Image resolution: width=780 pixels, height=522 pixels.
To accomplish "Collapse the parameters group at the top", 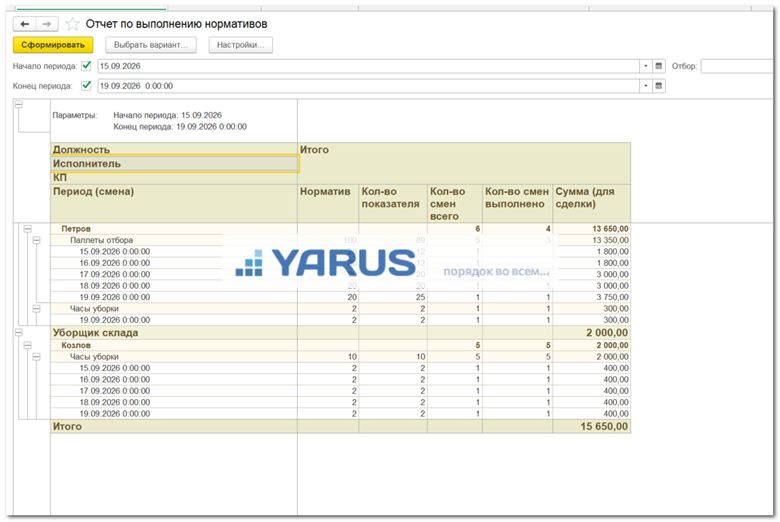I will coord(19,104).
